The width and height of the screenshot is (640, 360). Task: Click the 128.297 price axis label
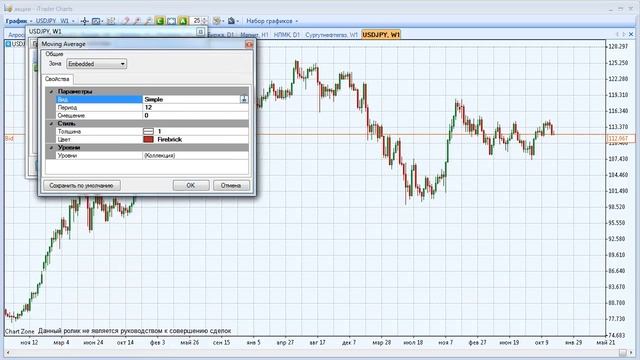click(x=618, y=47)
